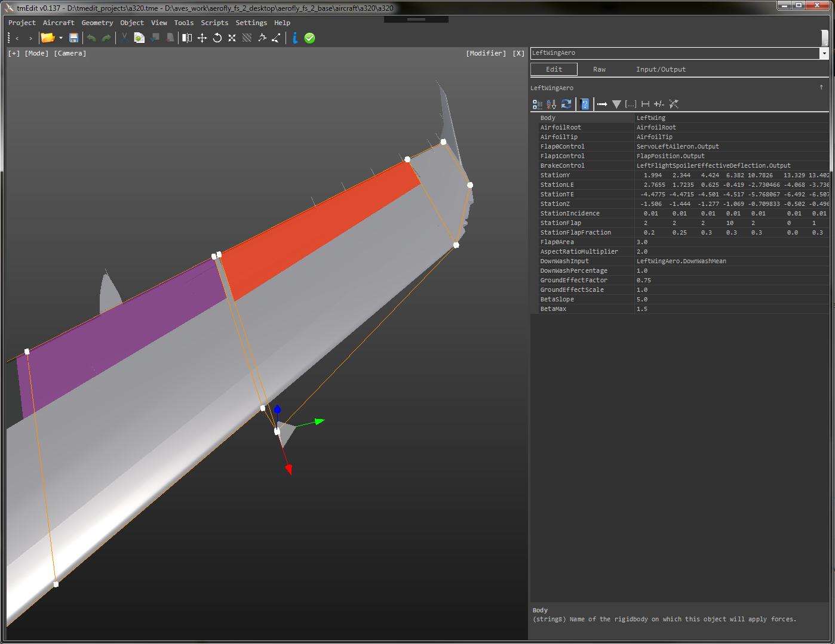This screenshot has width=835, height=644.
Task: Select the Scale tool
Action: (232, 38)
